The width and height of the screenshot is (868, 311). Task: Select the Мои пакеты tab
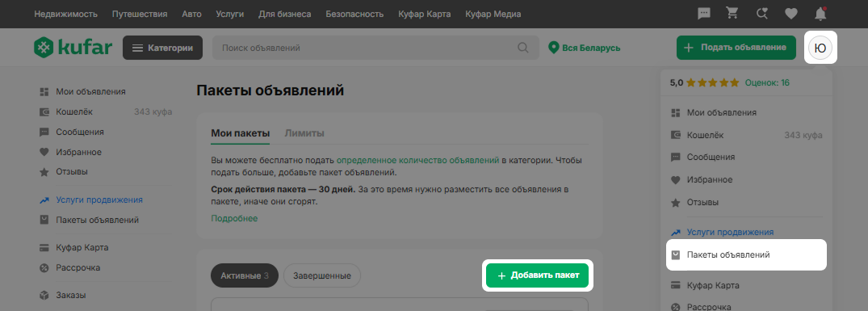point(241,133)
